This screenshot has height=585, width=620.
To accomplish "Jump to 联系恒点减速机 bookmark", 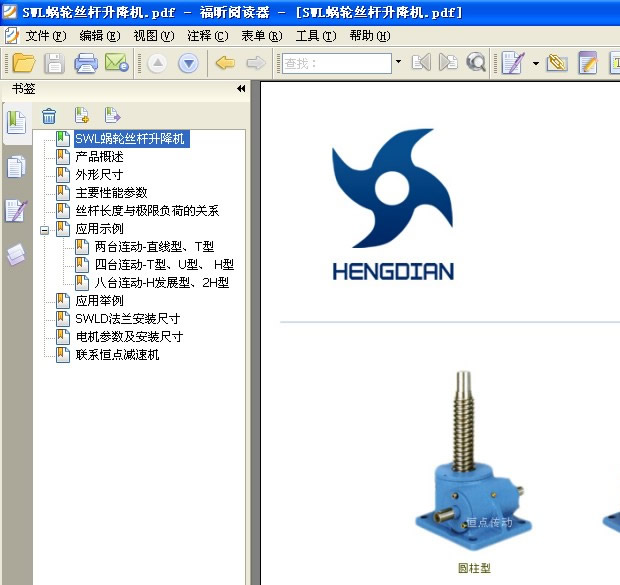I will tap(117, 355).
